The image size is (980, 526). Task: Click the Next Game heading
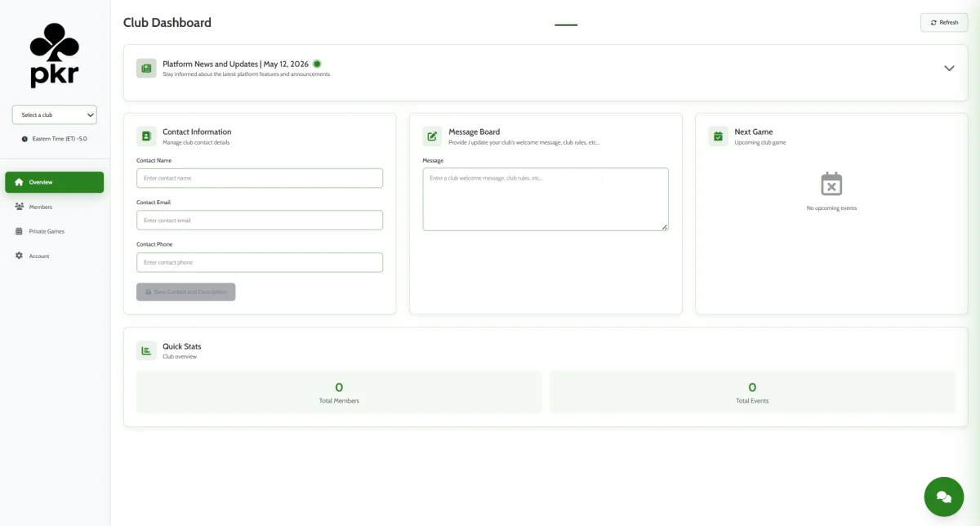[x=754, y=131]
